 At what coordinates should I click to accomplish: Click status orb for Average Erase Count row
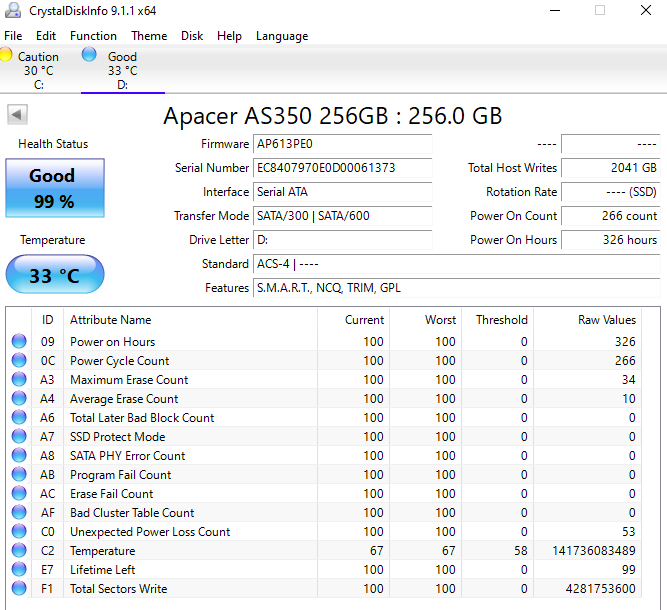coord(19,398)
